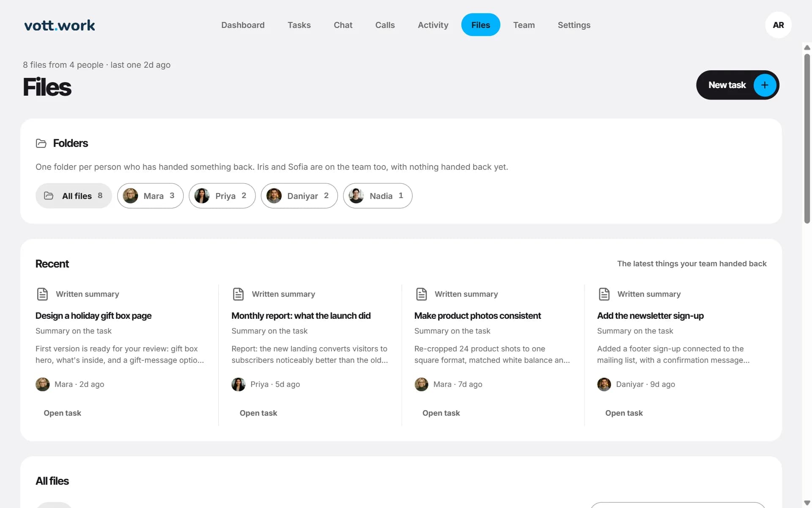Open the Calls tab
Screen dimensions: 812x508
coord(385,25)
